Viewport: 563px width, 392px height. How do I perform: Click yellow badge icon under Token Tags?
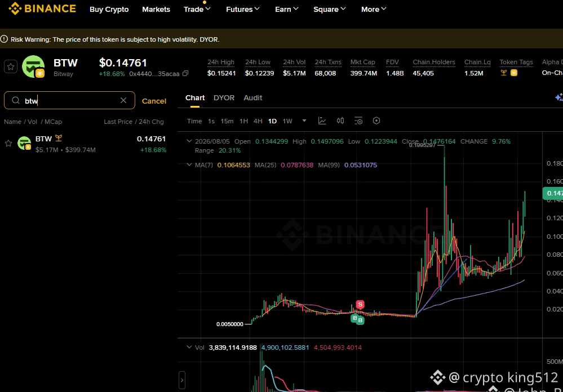click(514, 73)
